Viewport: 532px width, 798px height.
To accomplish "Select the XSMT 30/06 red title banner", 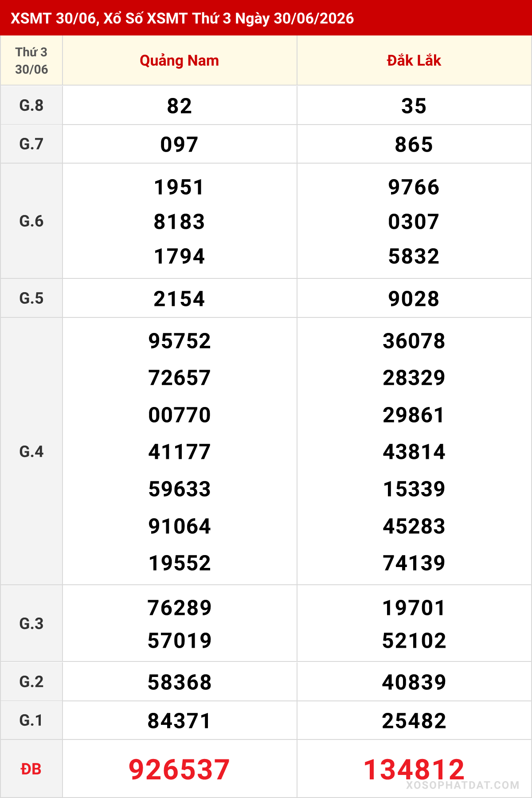I will point(266,18).
